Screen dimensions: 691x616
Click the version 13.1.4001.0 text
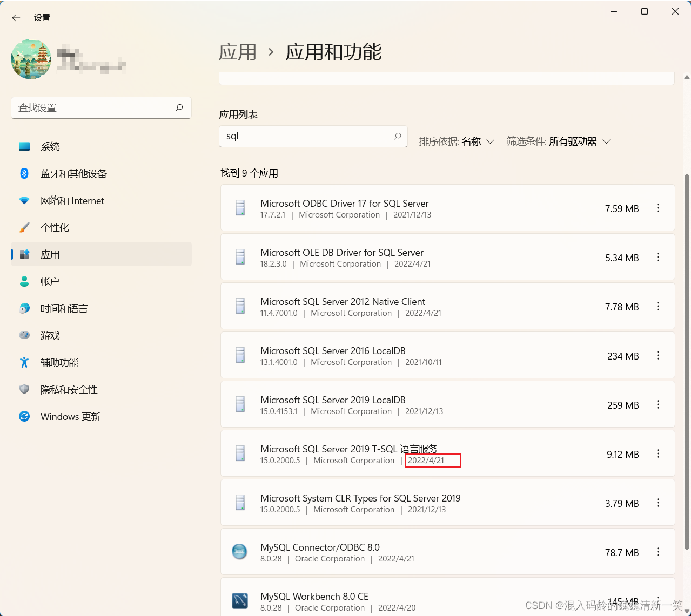(279, 362)
